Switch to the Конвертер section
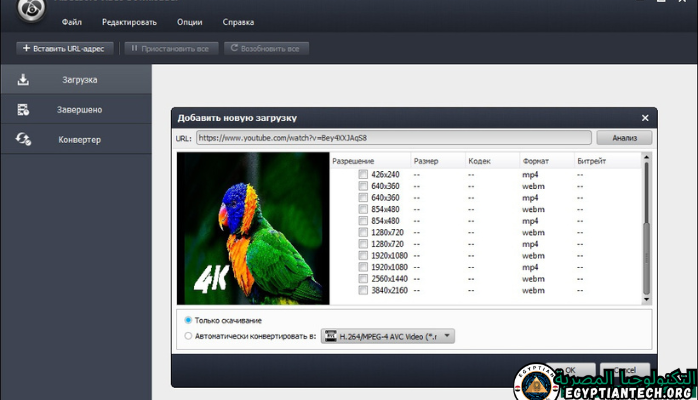698x400 pixels. pos(76,139)
